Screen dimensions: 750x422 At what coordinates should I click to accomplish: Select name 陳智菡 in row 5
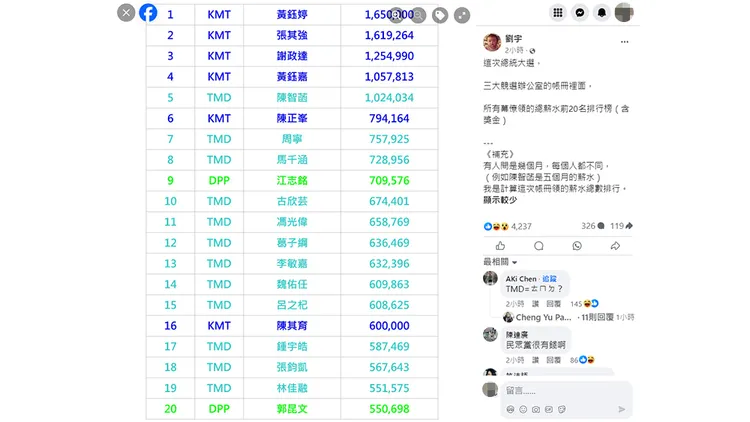coord(292,98)
